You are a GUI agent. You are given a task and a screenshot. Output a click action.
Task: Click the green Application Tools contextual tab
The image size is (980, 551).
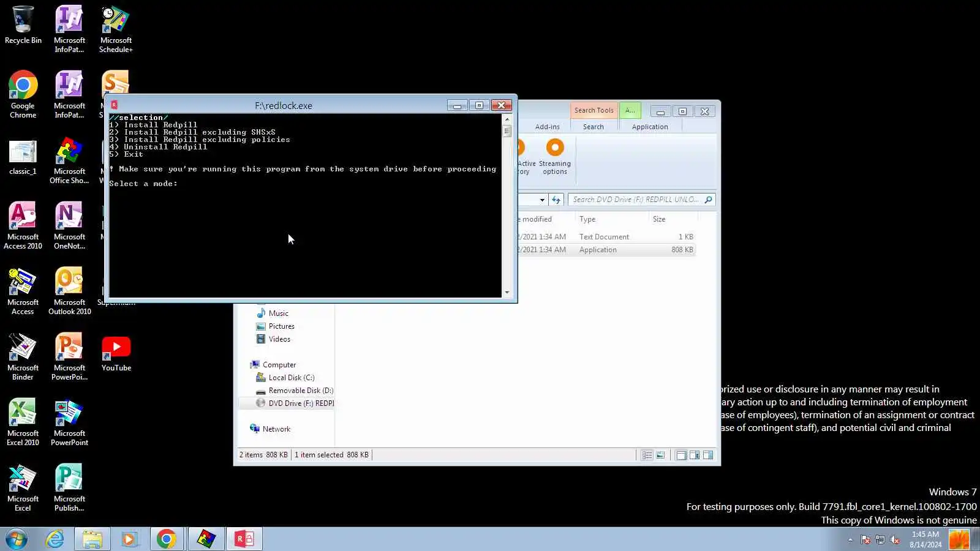(630, 110)
